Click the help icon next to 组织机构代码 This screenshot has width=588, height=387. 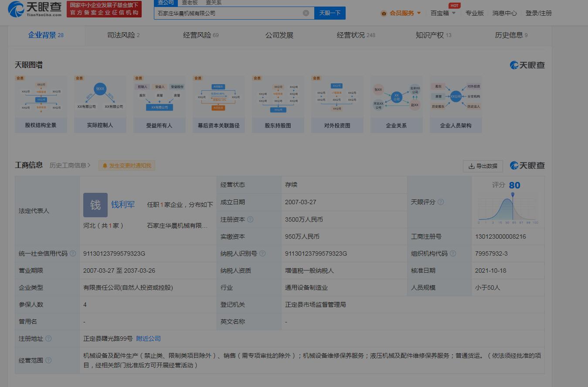[453, 253]
